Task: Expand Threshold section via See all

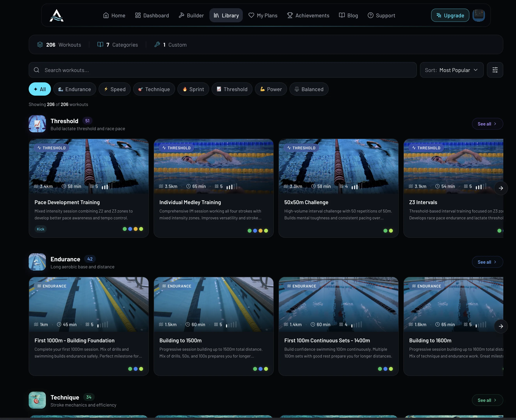Action: pyautogui.click(x=487, y=124)
